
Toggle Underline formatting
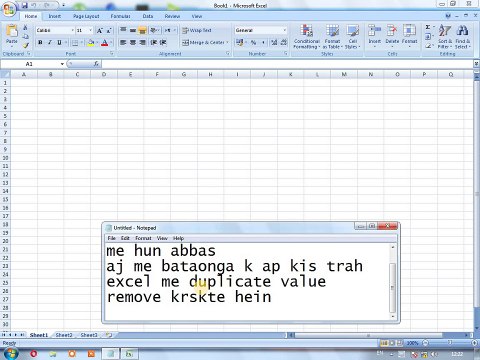pos(59,42)
